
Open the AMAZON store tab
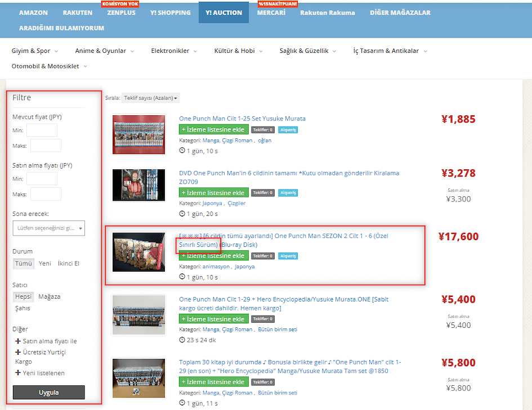(x=33, y=13)
